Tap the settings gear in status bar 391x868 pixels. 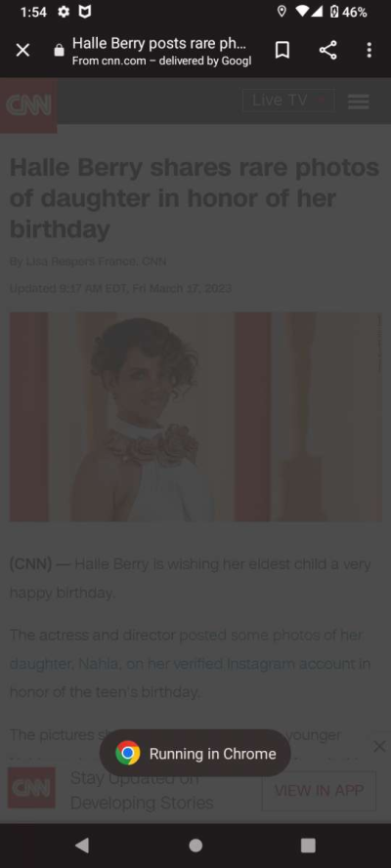(64, 12)
